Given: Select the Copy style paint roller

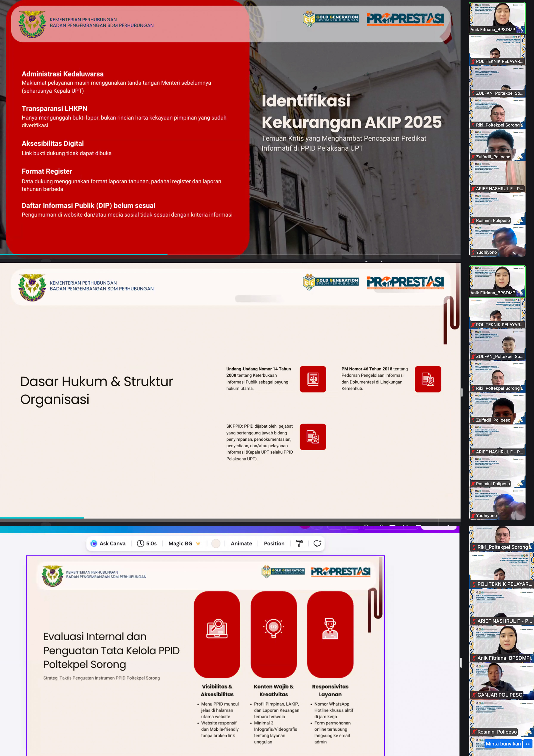Looking at the screenshot, I should coord(300,543).
